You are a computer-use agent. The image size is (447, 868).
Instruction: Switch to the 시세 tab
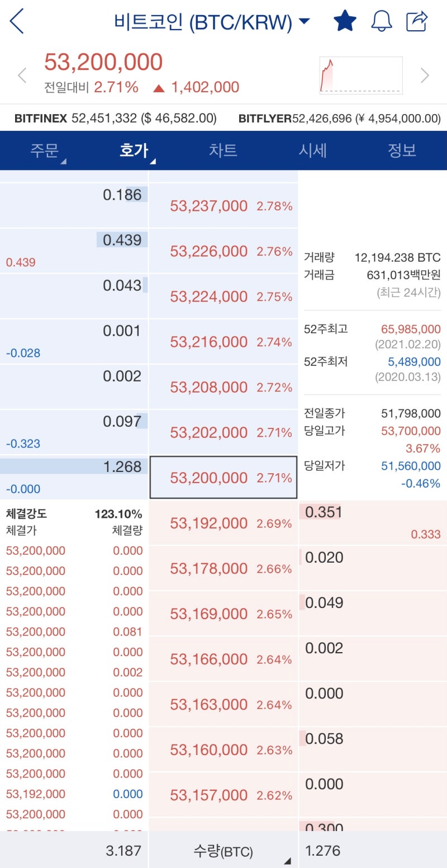click(313, 151)
